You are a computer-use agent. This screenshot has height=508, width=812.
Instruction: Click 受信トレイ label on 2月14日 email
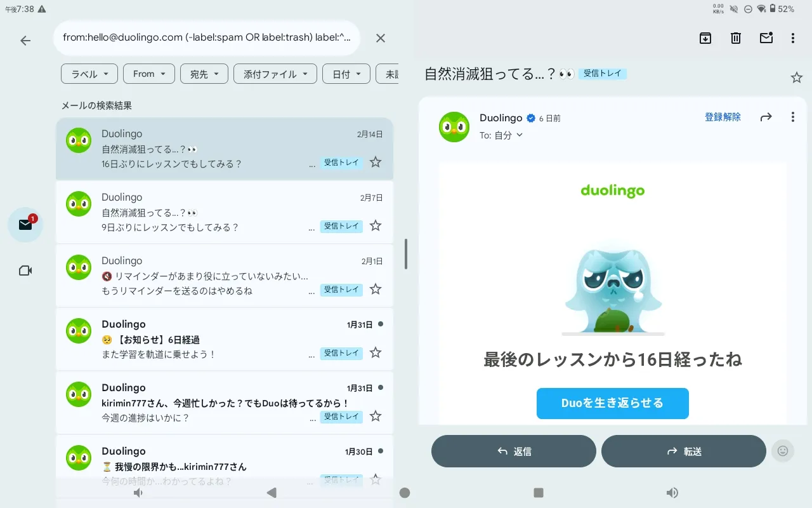click(x=341, y=163)
